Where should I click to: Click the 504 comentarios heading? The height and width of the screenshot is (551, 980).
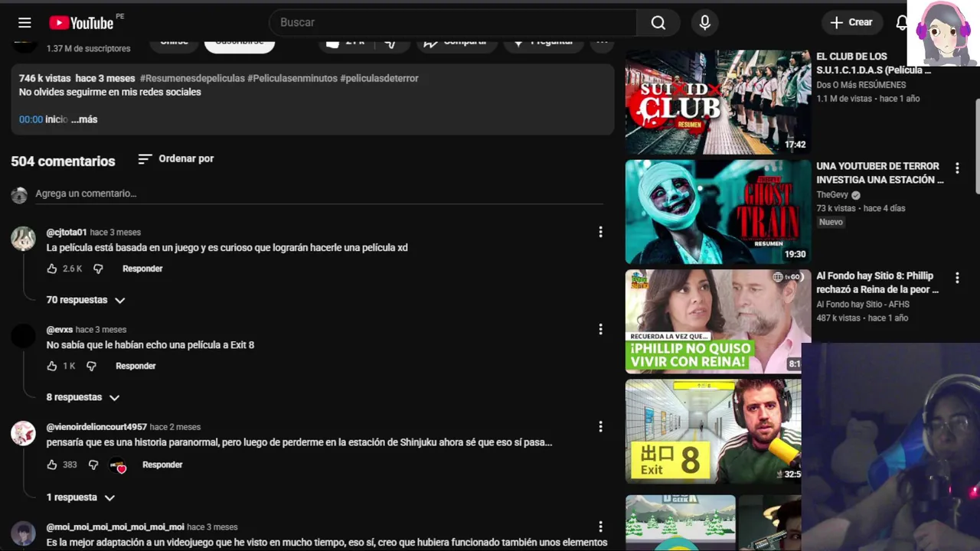[63, 161]
